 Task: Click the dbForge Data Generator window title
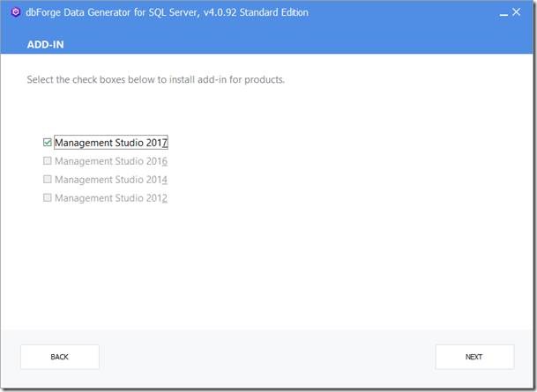coord(167,12)
